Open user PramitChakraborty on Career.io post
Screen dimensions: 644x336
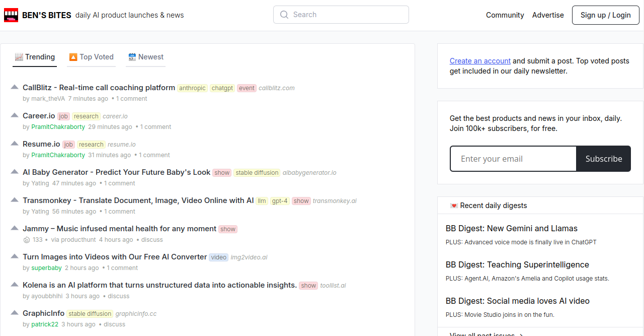pos(58,127)
